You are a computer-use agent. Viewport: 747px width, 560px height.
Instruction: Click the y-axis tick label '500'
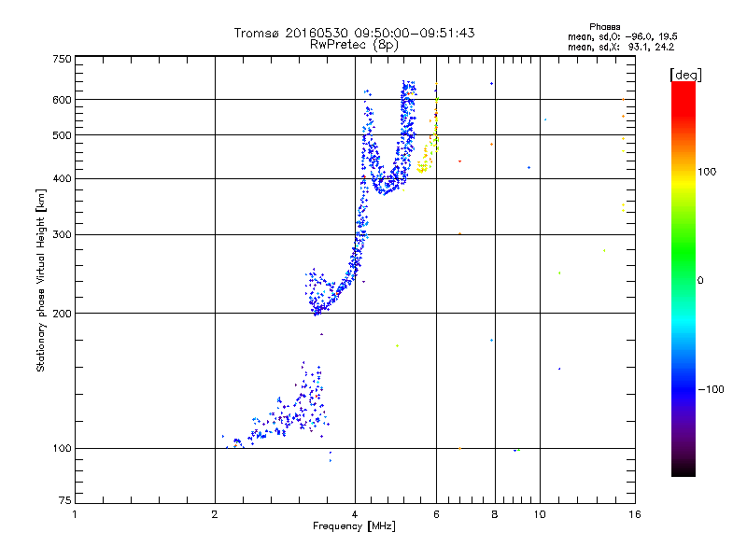[x=62, y=135]
